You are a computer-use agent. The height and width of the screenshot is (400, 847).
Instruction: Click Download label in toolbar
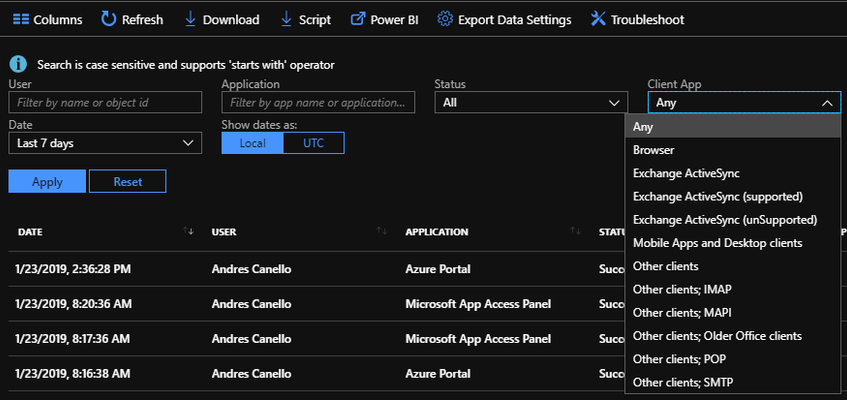click(x=231, y=20)
